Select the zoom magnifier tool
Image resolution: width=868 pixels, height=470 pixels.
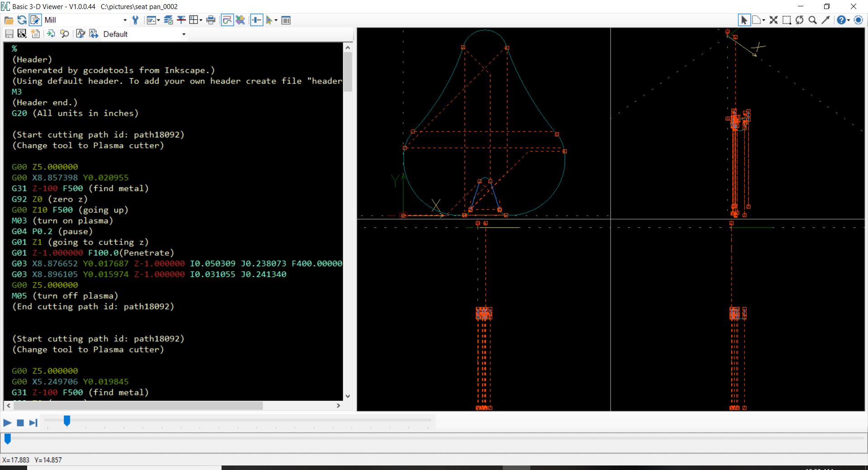(812, 20)
